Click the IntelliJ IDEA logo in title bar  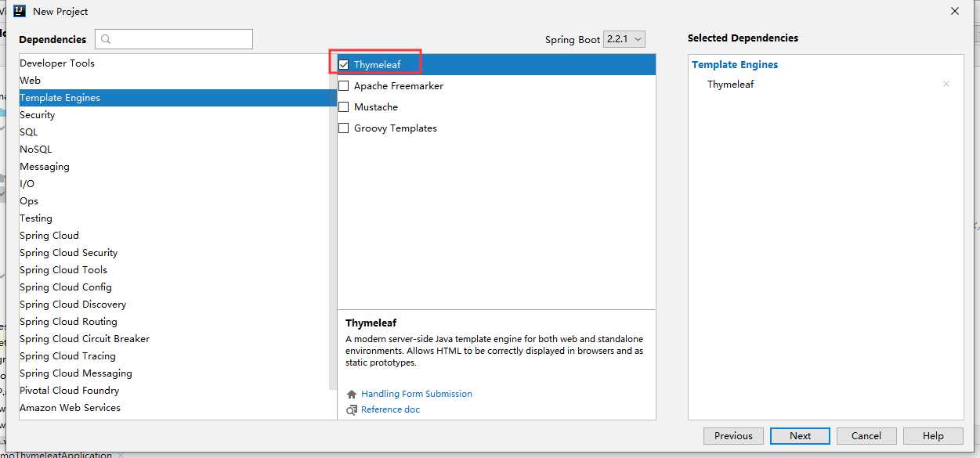coord(19,12)
